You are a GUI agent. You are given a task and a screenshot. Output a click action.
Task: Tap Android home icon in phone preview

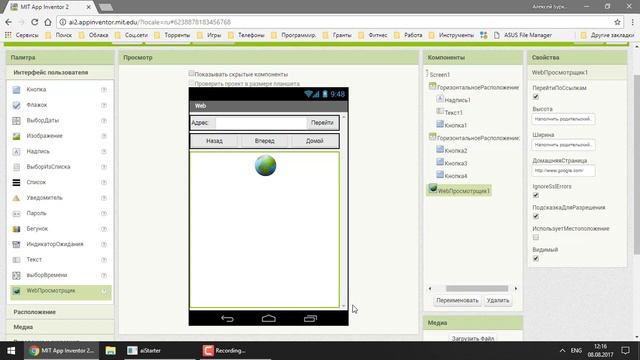point(269,318)
